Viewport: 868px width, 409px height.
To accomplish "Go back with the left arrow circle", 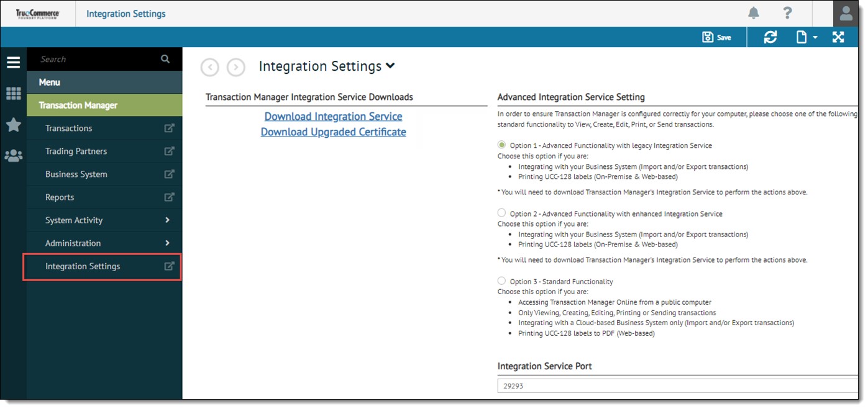I will 210,67.
